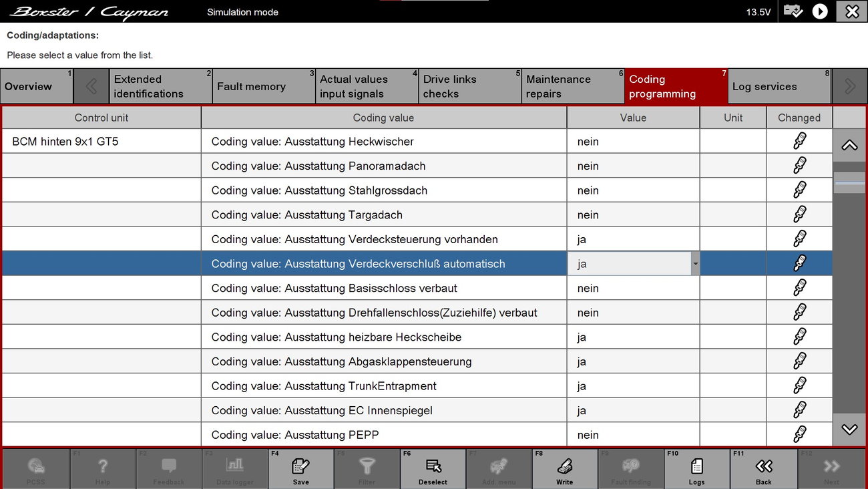Image resolution: width=868 pixels, height=489 pixels.
Task: Click the Deselect icon
Action: pyautogui.click(x=433, y=466)
